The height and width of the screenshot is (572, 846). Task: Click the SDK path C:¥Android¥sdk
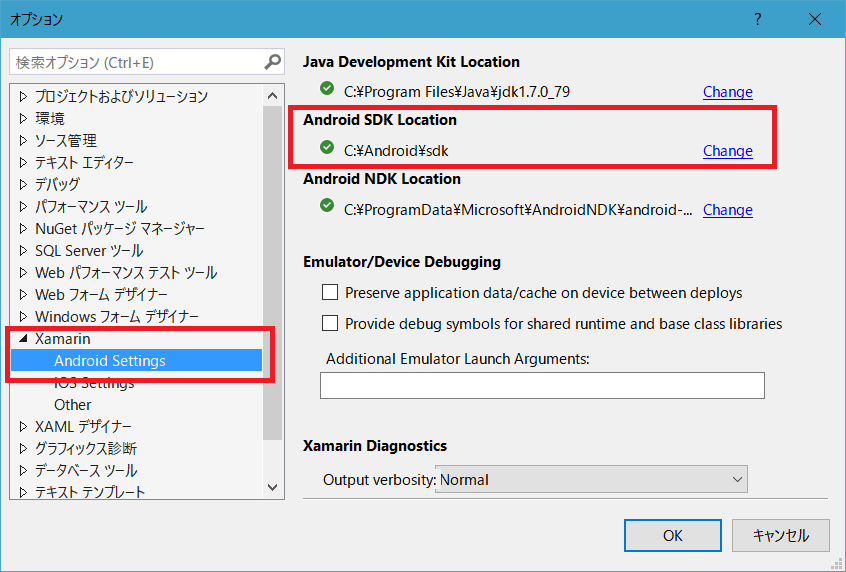pos(396,151)
